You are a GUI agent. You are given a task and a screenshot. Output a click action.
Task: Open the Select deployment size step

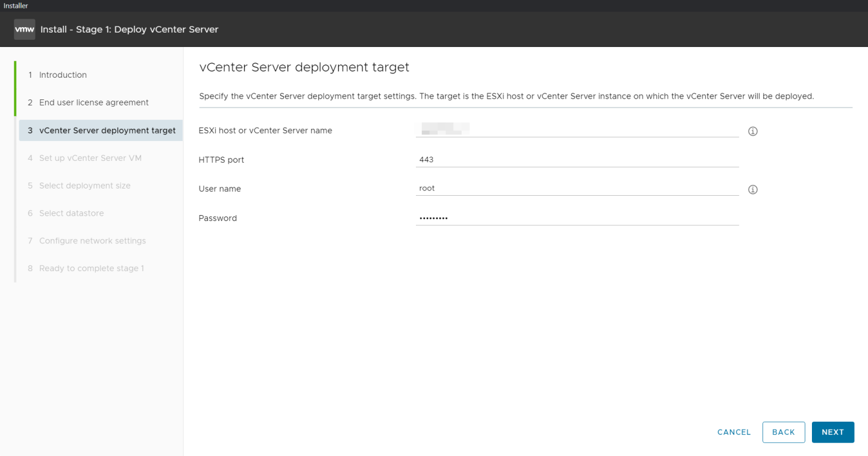(84, 186)
